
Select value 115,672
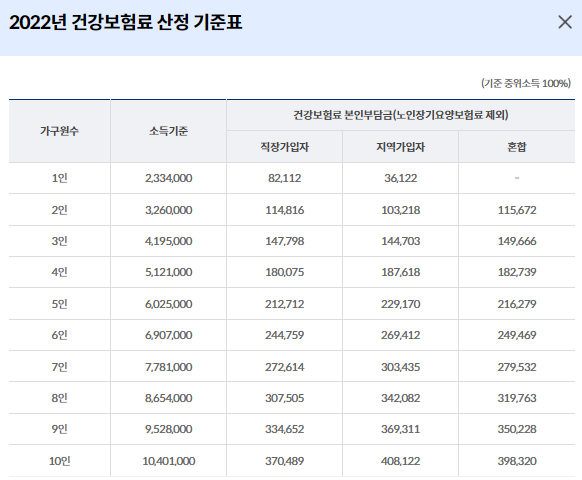click(517, 210)
